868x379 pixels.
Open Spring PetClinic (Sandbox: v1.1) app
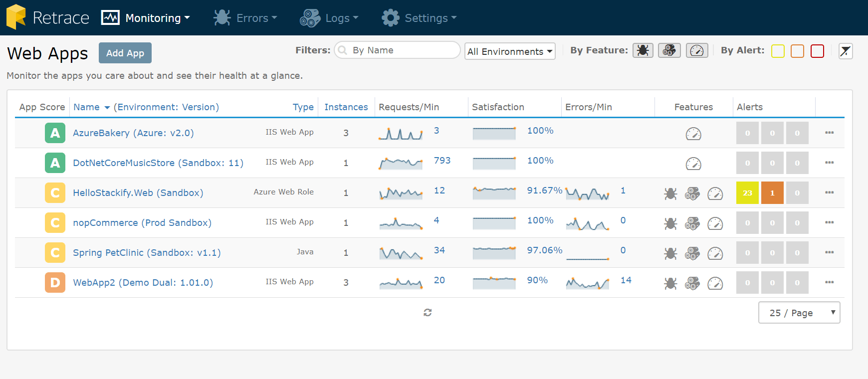[147, 252]
